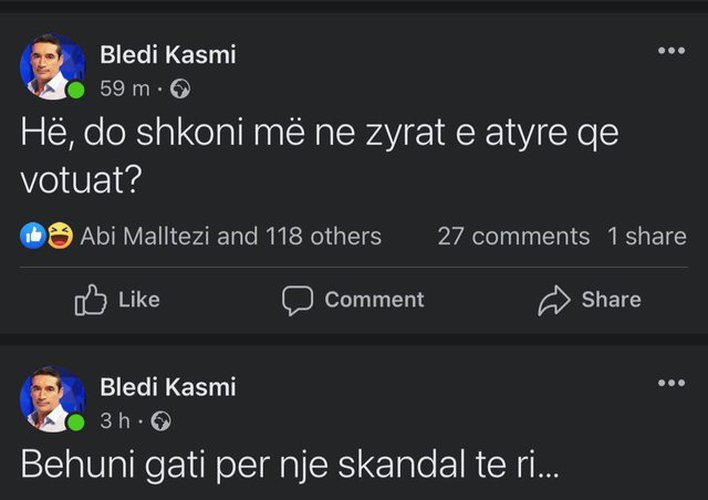Open three-dot menu on the 3 h post

tap(671, 383)
